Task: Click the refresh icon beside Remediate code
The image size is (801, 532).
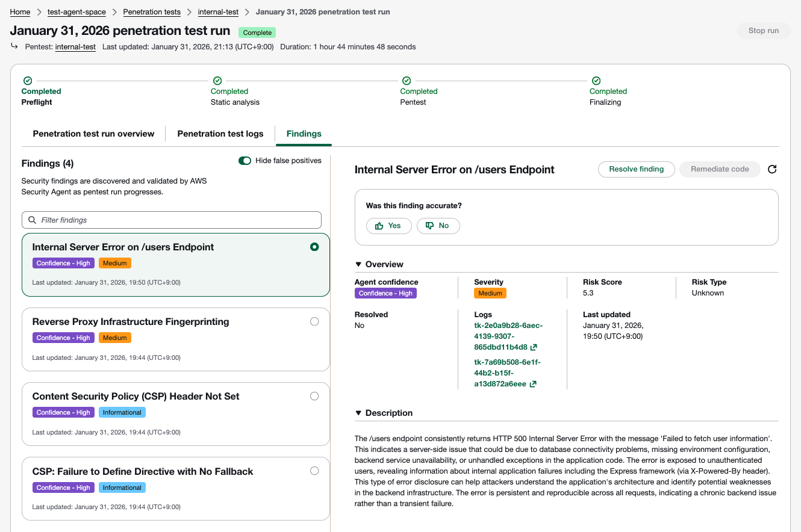Action: [x=772, y=169]
